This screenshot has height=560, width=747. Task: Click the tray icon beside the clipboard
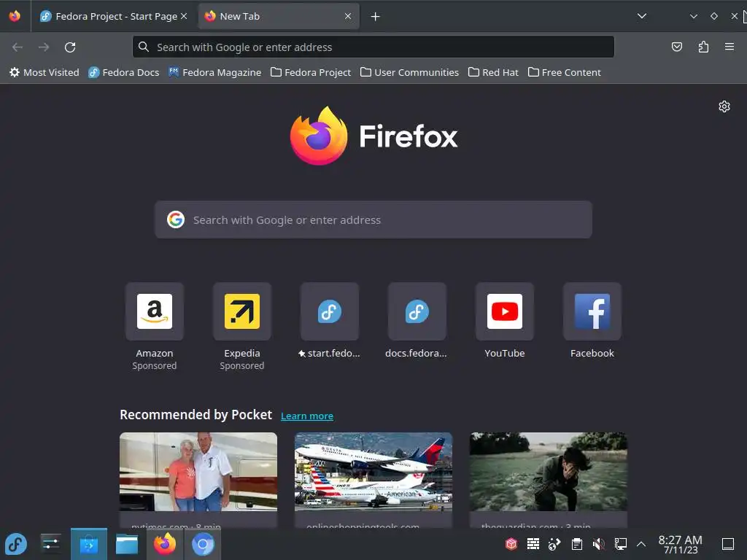pyautogui.click(x=554, y=544)
